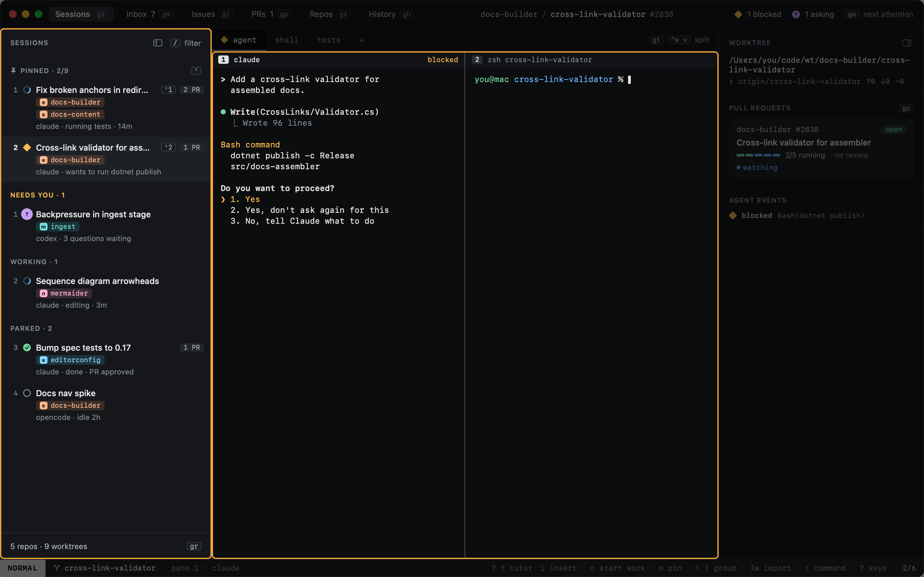Click the pin icon beside PINNED
The image size is (924, 577).
click(13, 71)
